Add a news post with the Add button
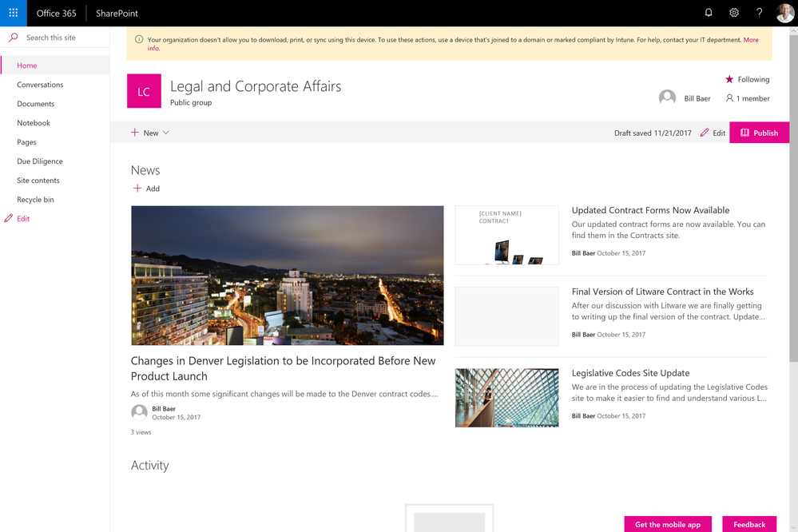798x532 pixels. coord(146,189)
